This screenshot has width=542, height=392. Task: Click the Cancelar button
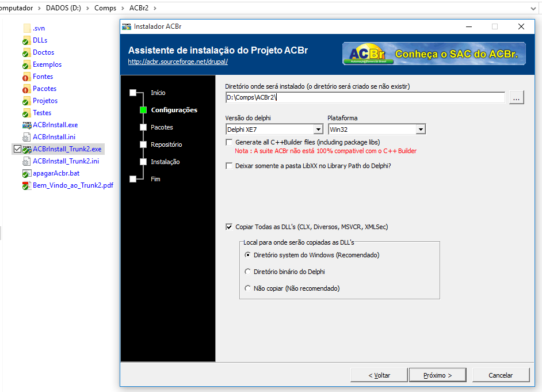point(501,375)
